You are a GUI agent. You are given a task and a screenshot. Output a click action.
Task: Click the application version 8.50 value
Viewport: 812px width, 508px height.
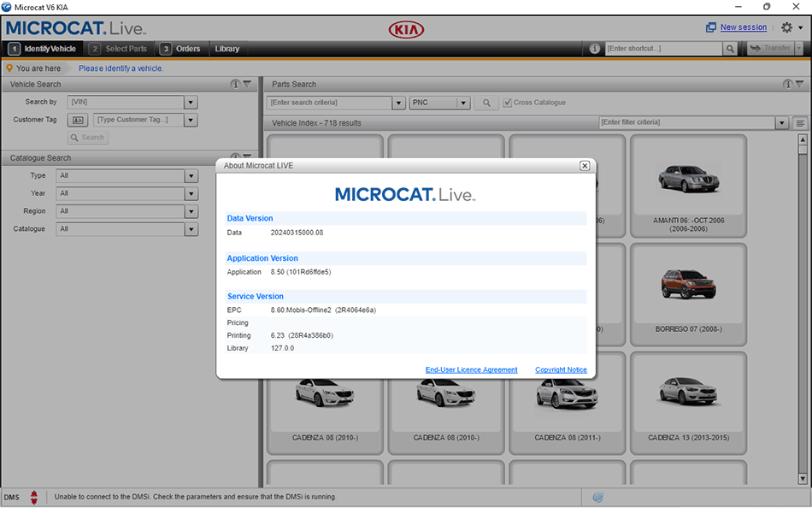[x=300, y=272]
